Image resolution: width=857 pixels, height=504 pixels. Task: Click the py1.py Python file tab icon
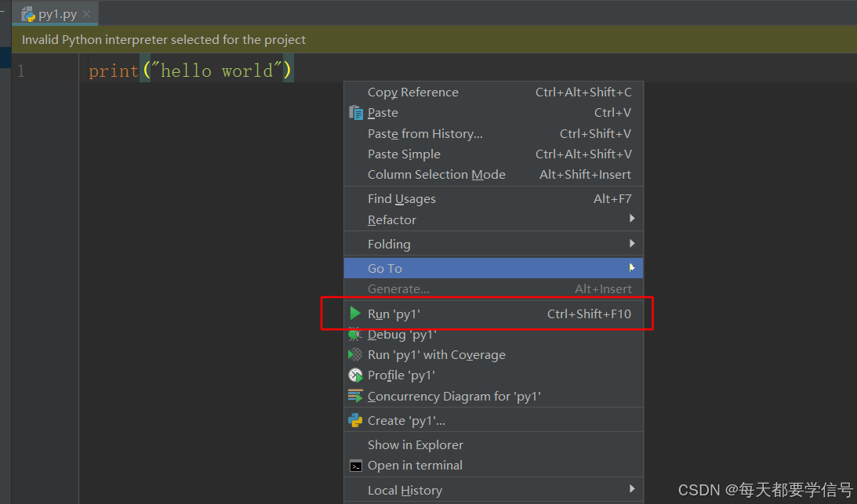click(x=28, y=13)
